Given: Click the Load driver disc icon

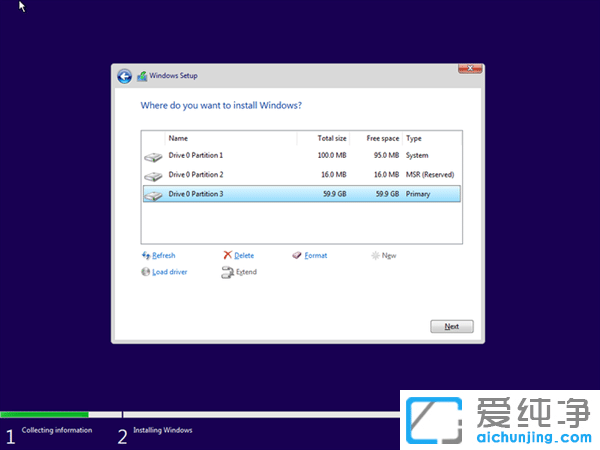Looking at the screenshot, I should pos(145,272).
